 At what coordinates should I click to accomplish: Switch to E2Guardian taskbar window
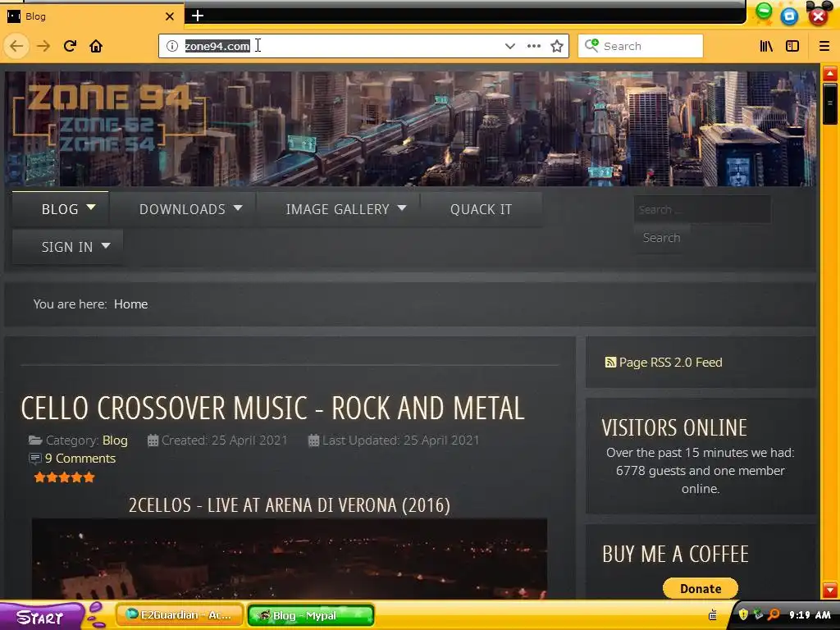pyautogui.click(x=180, y=615)
